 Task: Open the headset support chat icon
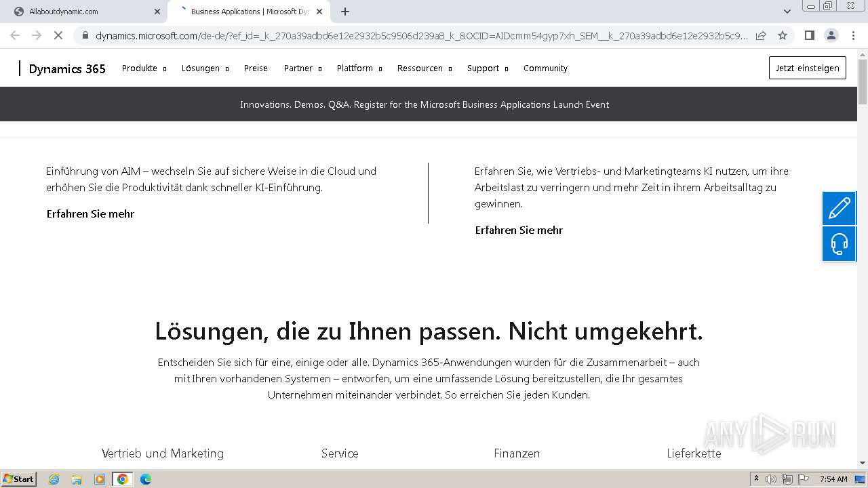point(840,244)
